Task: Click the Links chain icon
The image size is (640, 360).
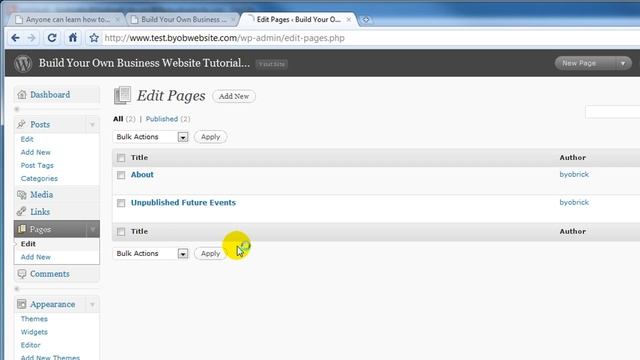Action: [22, 211]
